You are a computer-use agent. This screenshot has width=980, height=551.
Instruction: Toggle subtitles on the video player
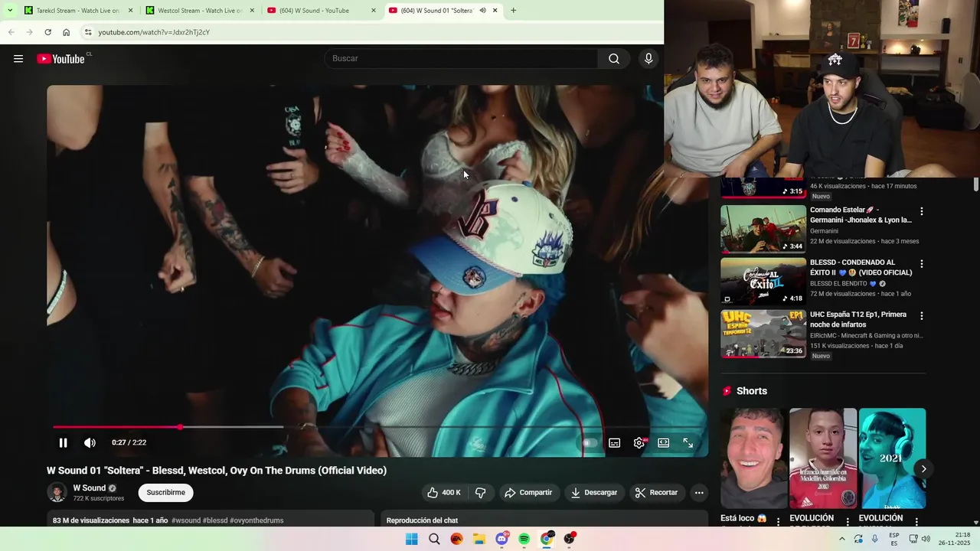coord(614,442)
